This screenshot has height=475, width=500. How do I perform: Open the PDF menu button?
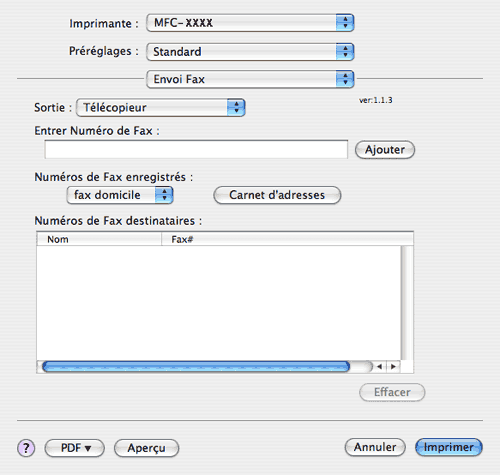(x=75, y=448)
